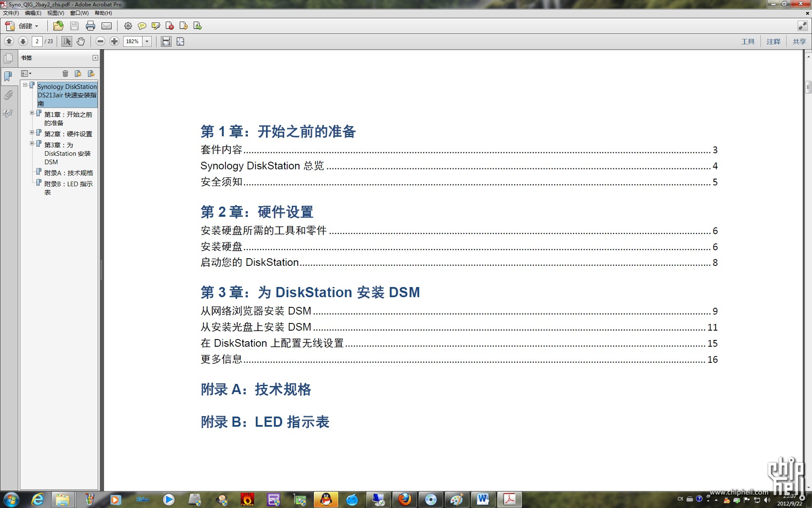Click the Windows Start orb
The height and width of the screenshot is (508, 812).
coord(11,500)
